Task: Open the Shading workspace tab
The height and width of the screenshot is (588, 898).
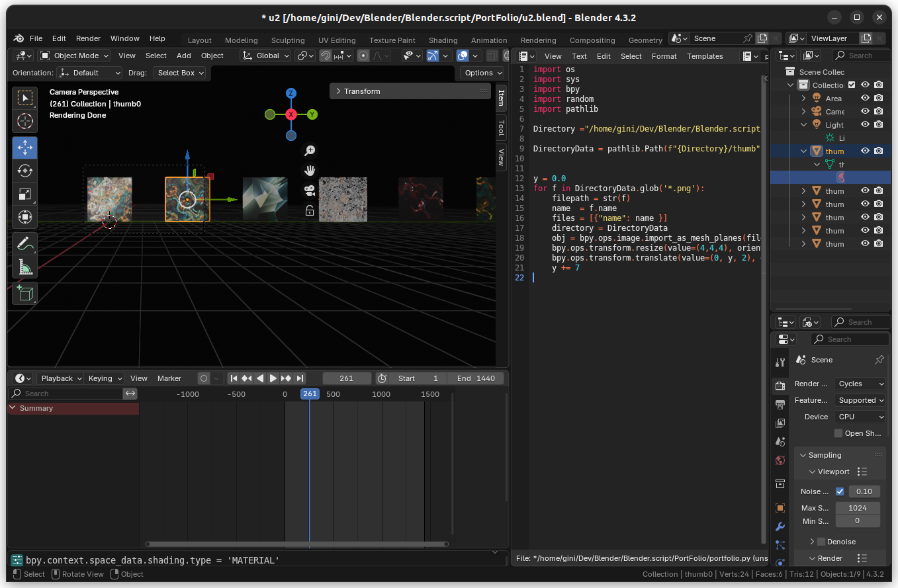Action: coord(443,40)
